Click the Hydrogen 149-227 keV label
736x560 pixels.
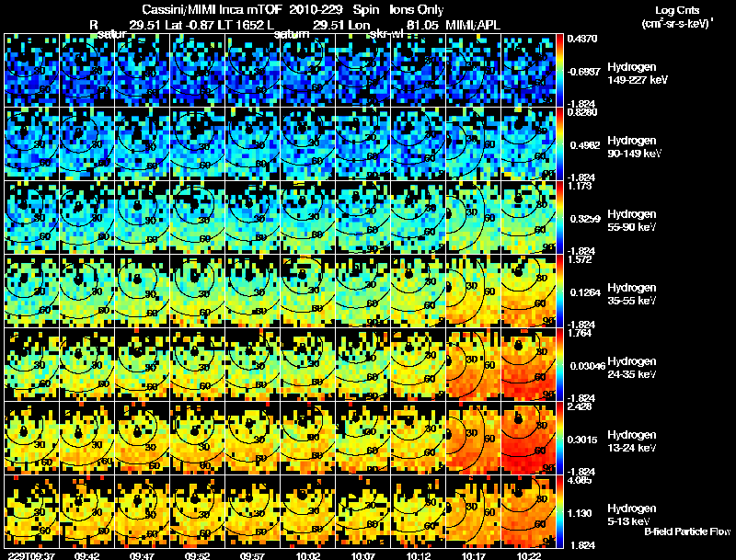[638, 74]
